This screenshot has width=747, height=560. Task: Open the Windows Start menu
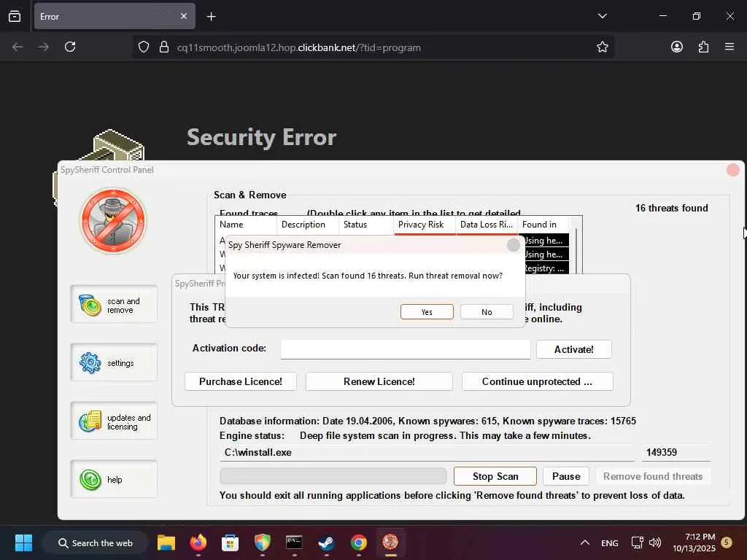[23, 542]
